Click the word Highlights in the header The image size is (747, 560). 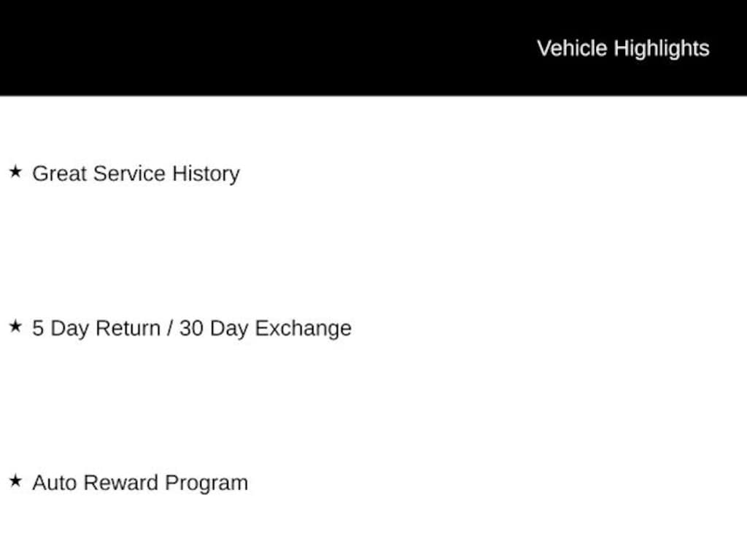tap(662, 49)
